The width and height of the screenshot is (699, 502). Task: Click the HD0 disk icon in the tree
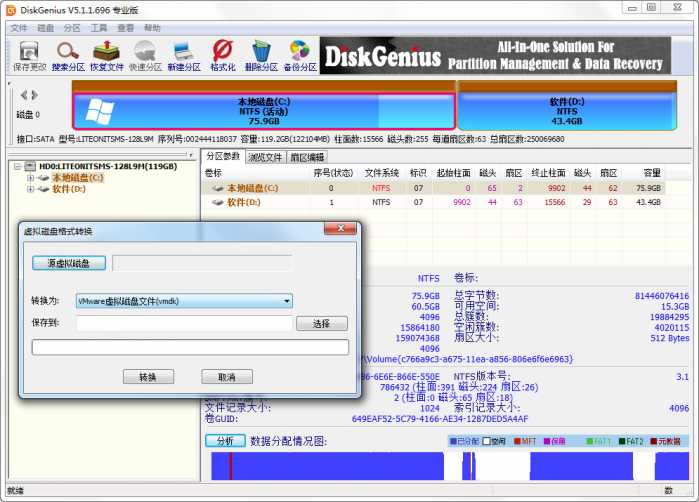pyautogui.click(x=30, y=166)
